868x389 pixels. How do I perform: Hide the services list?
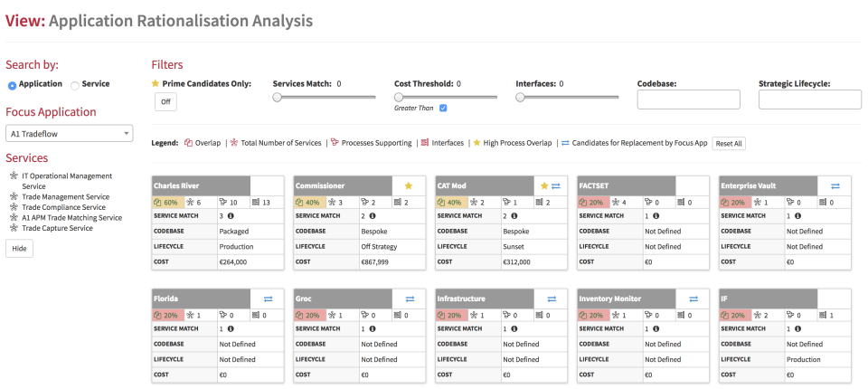point(19,249)
